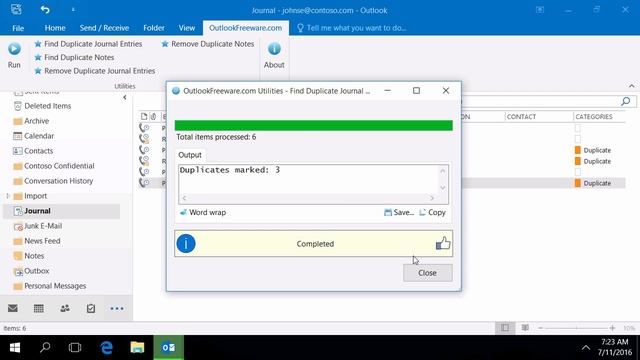The width and height of the screenshot is (640, 360).
Task: Collapse the ribbon with the chevron
Action: [x=631, y=86]
